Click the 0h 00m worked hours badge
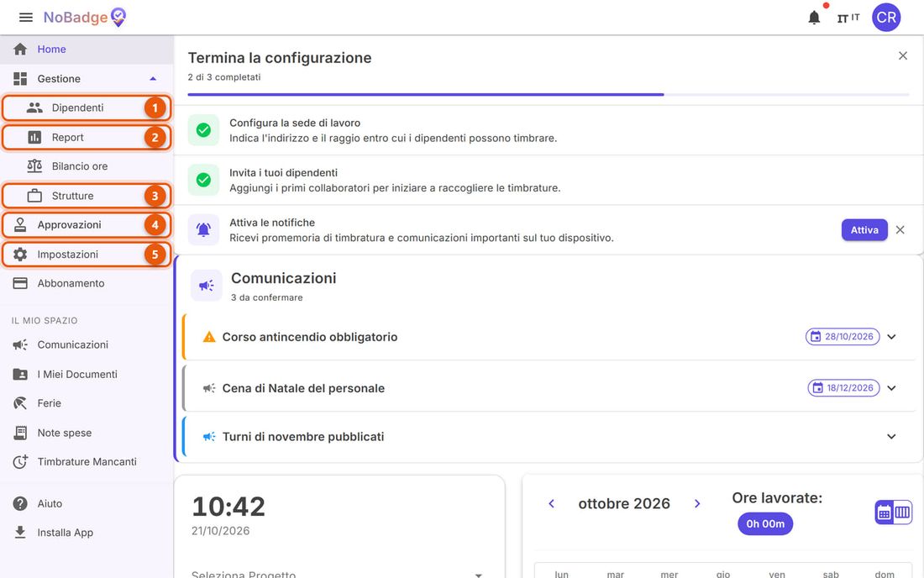Viewport: 924px width, 578px height. (765, 523)
